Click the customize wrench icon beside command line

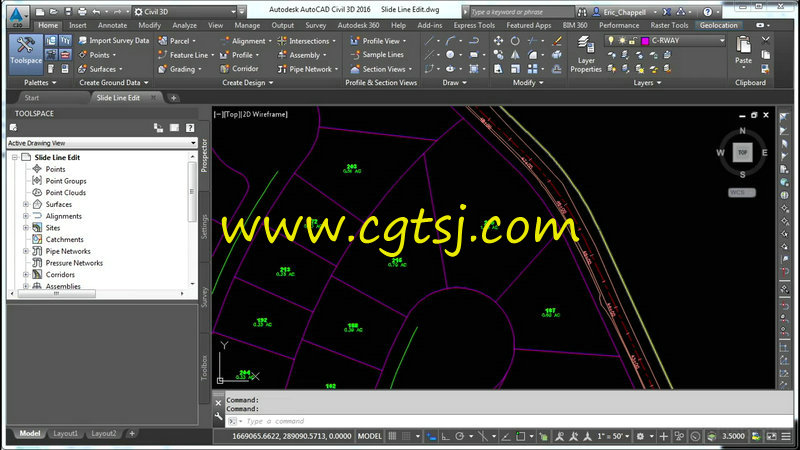click(218, 417)
